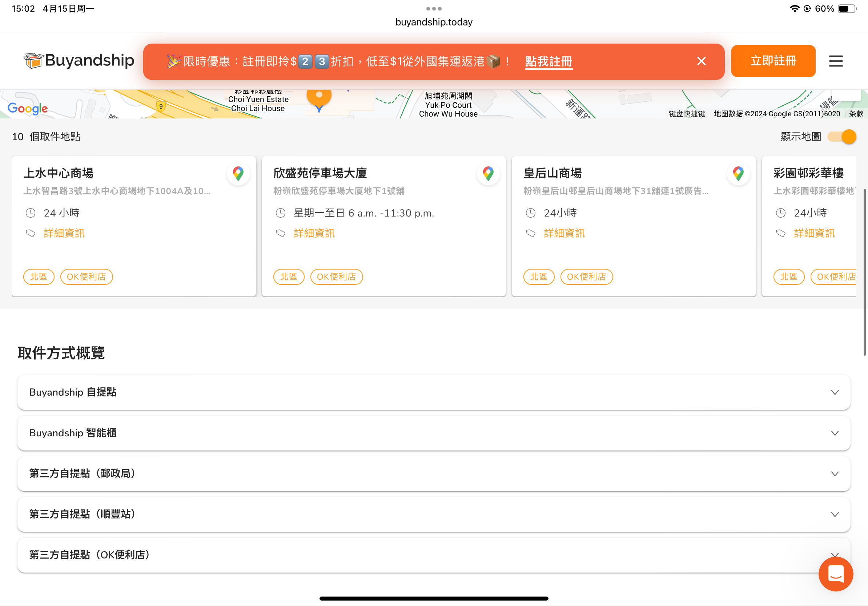This screenshot has height=606, width=868.
Task: Click the tag icon on 上水中心商場 card
Action: [31, 234]
